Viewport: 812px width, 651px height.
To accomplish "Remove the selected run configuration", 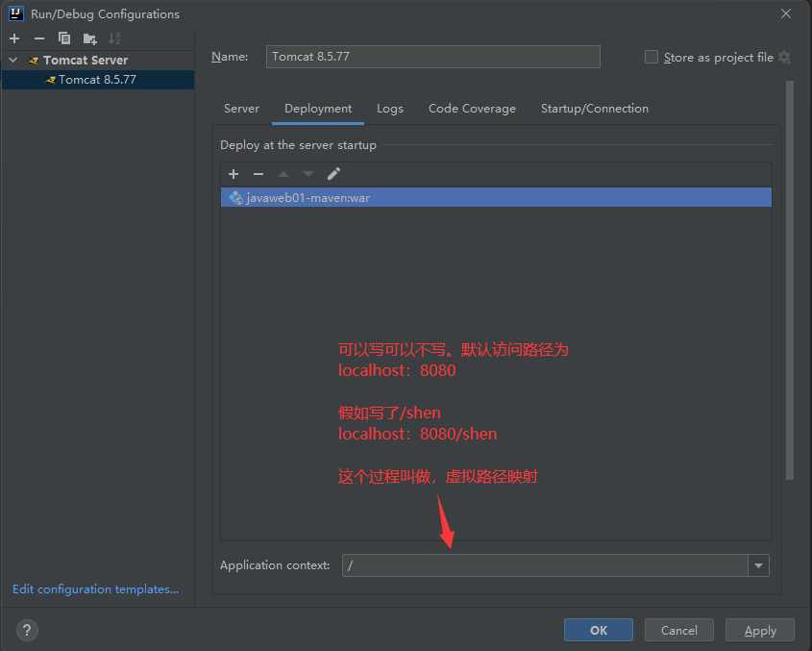I will [x=38, y=38].
